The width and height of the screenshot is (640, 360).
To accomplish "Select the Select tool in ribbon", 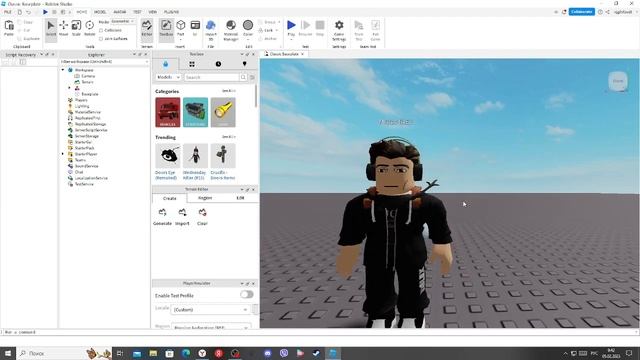I will coord(51,29).
